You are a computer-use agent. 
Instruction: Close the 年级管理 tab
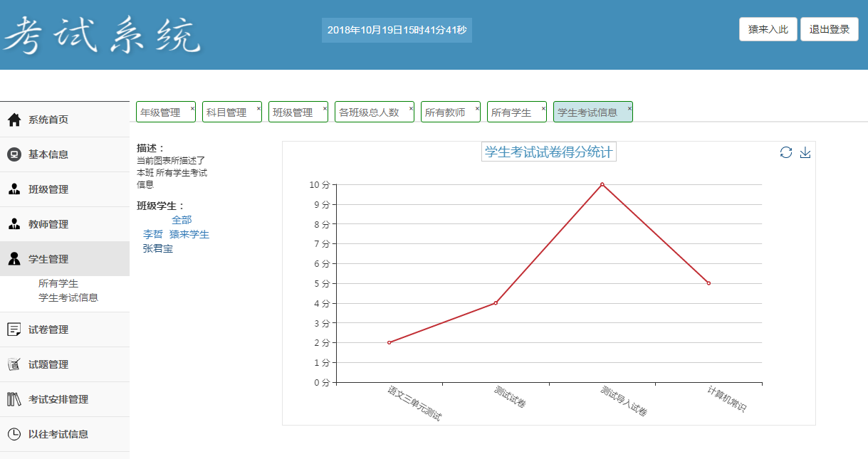(x=192, y=109)
